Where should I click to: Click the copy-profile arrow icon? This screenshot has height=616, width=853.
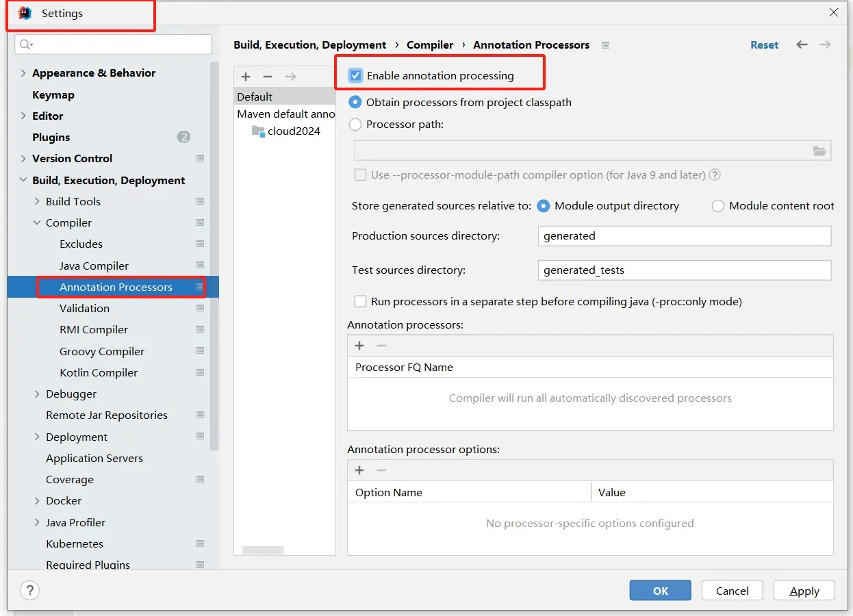[x=290, y=77]
